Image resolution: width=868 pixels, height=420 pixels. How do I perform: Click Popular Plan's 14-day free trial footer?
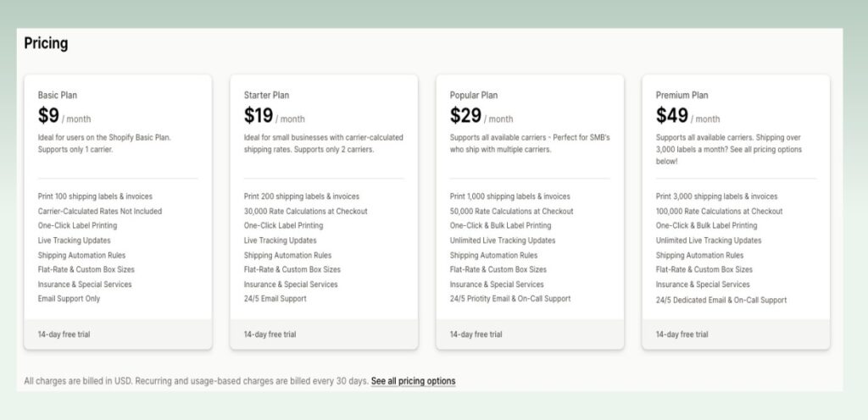pyautogui.click(x=476, y=334)
